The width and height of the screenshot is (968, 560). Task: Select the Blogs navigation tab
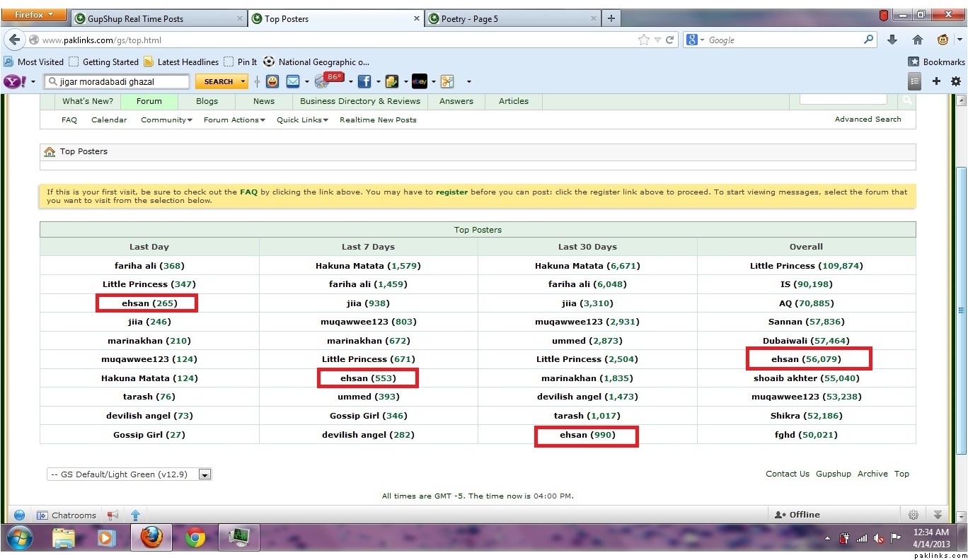tap(207, 101)
